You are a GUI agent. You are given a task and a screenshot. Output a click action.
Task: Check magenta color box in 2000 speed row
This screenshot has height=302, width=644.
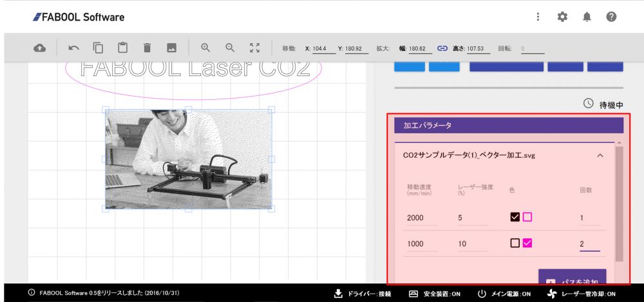click(x=527, y=217)
